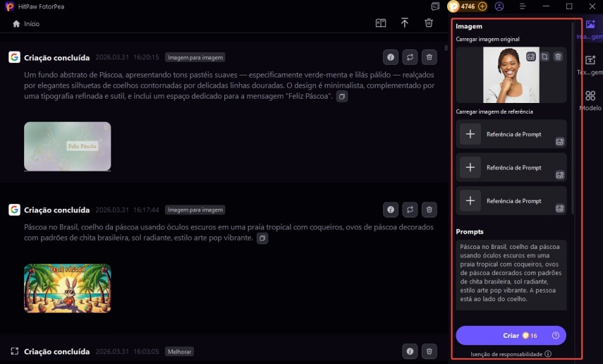This screenshot has width=603, height=364.
Task: Regenerate the 16:17:44 creation
Action: click(410, 210)
